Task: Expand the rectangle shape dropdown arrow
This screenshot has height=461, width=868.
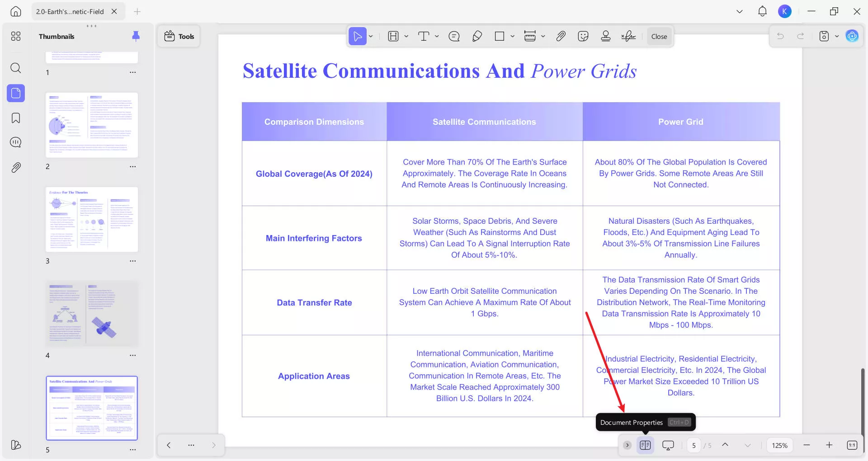Action: point(512,37)
